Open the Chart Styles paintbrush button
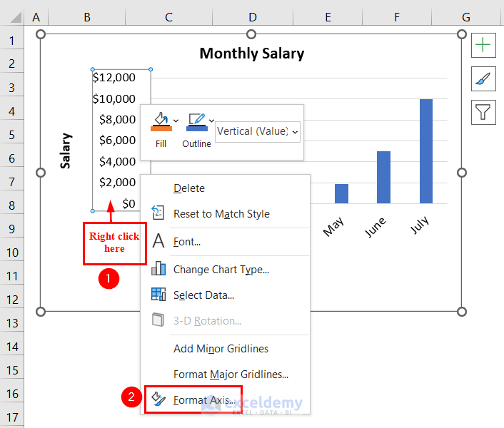 point(483,79)
